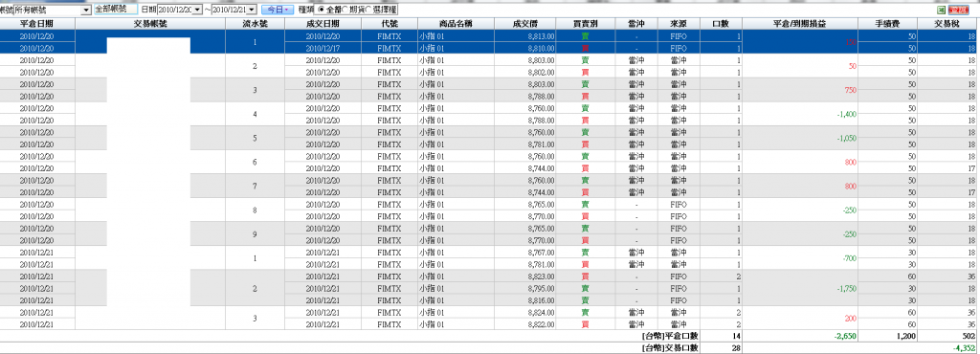The height and width of the screenshot is (354, 980).
Task: Select serial number 8 cell
Action: (255, 210)
